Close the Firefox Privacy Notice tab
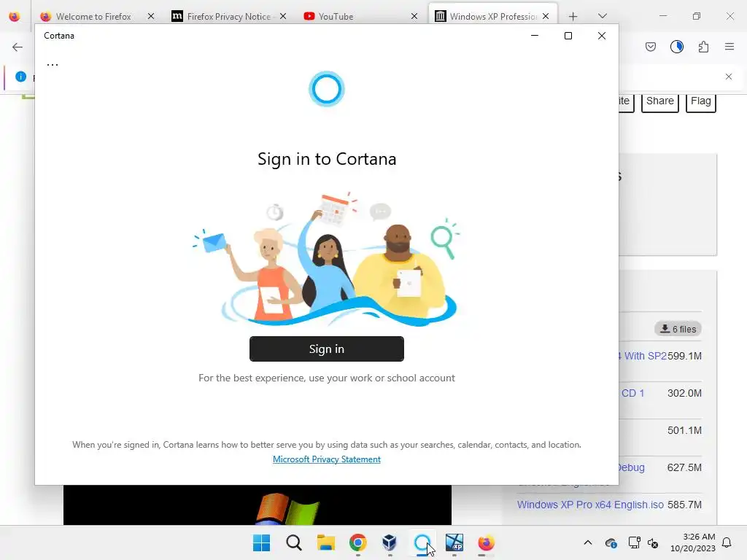The width and height of the screenshot is (747, 560). tap(283, 16)
